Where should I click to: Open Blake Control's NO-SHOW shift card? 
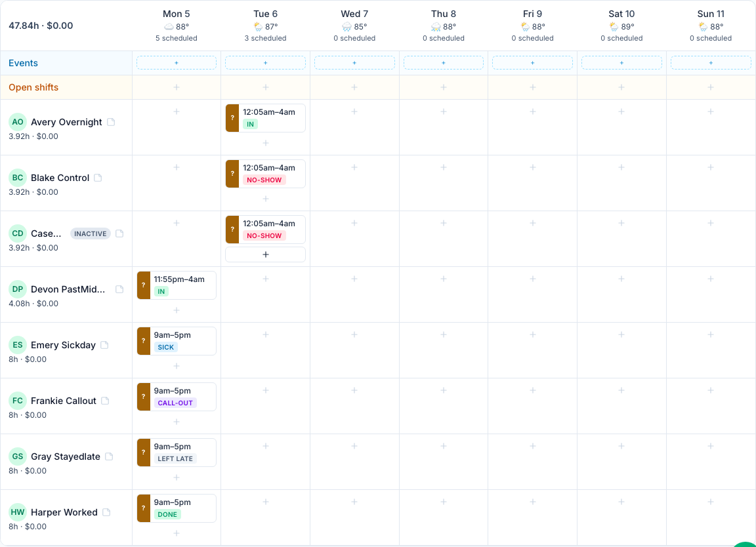(x=266, y=174)
